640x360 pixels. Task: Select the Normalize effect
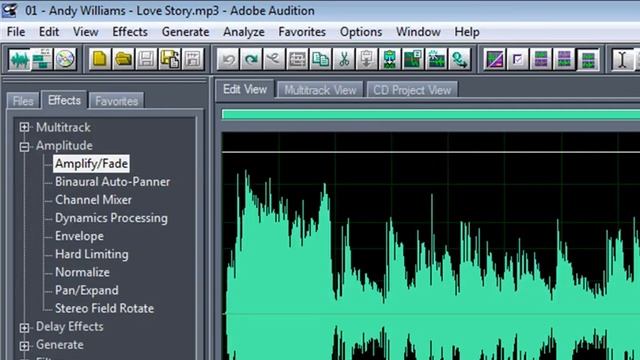click(82, 272)
